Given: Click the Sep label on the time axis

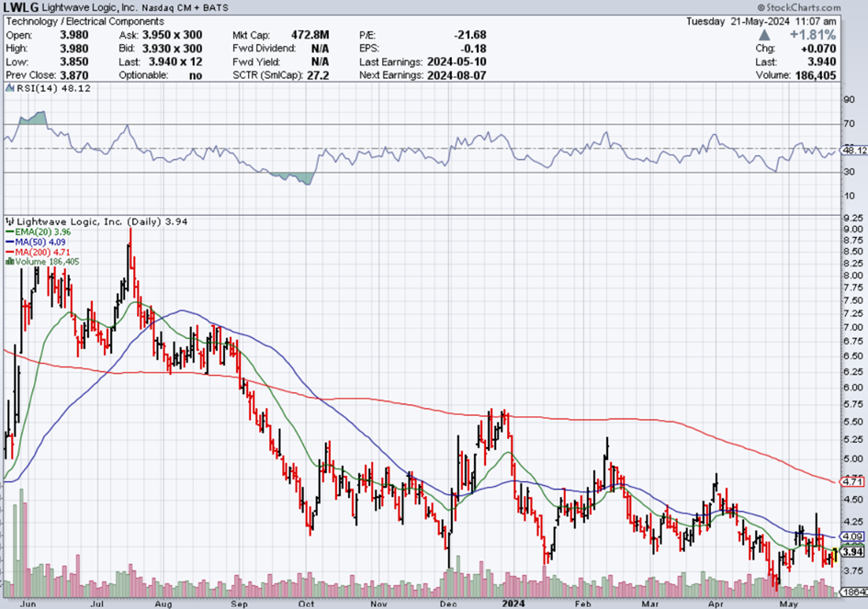Looking at the screenshot, I should tap(239, 603).
